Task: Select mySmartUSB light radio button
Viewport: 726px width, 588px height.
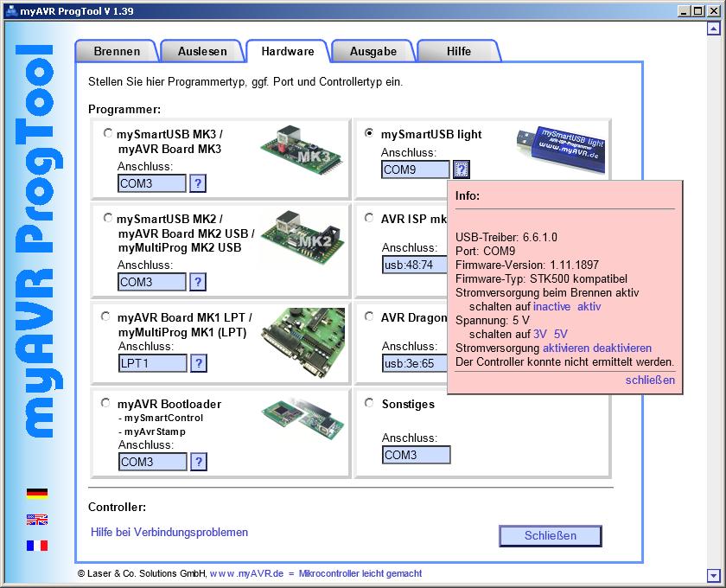Action: point(369,133)
